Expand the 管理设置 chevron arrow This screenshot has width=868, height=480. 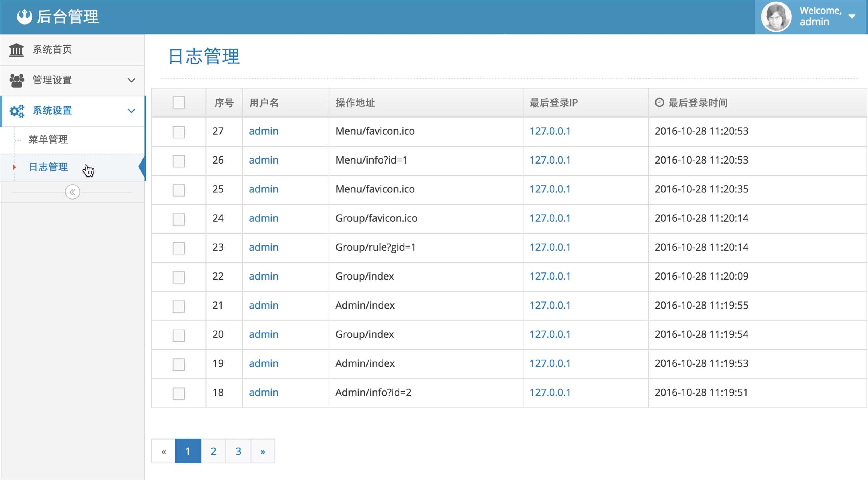[132, 80]
